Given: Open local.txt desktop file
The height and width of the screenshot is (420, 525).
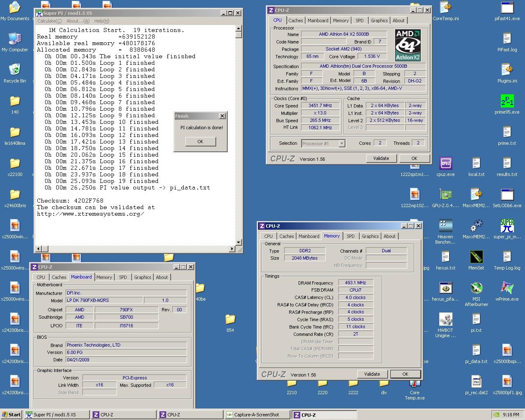Looking at the screenshot, I should 476,167.
